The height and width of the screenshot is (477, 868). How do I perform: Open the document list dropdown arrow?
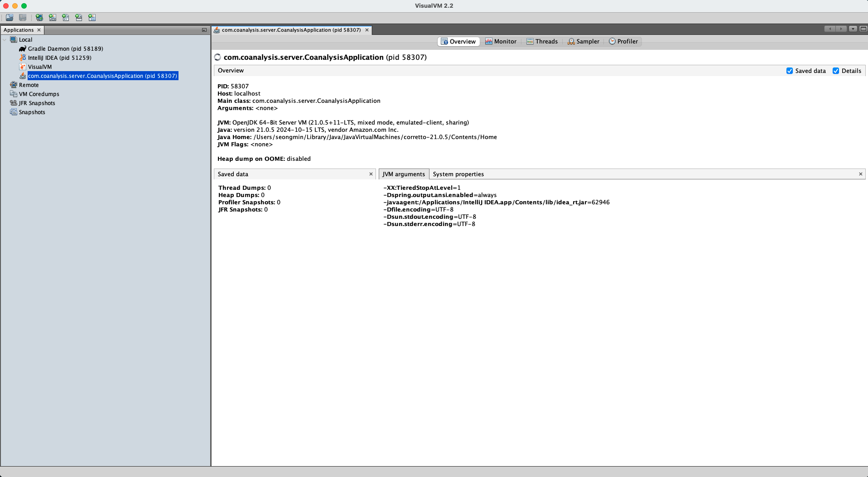[853, 29]
